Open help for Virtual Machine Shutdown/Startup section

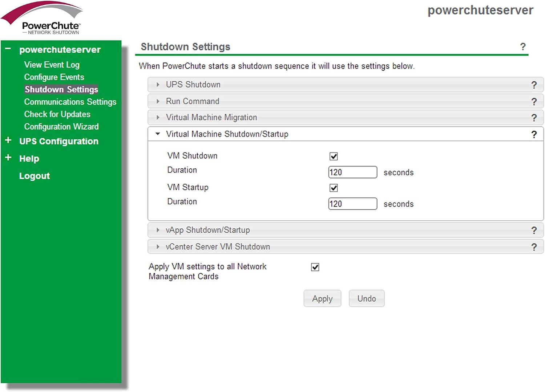tap(534, 134)
